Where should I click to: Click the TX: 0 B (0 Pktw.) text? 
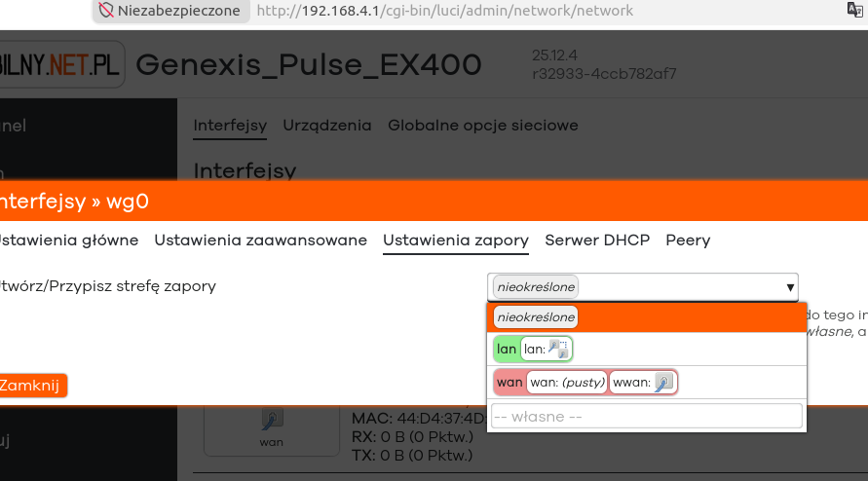click(x=412, y=456)
